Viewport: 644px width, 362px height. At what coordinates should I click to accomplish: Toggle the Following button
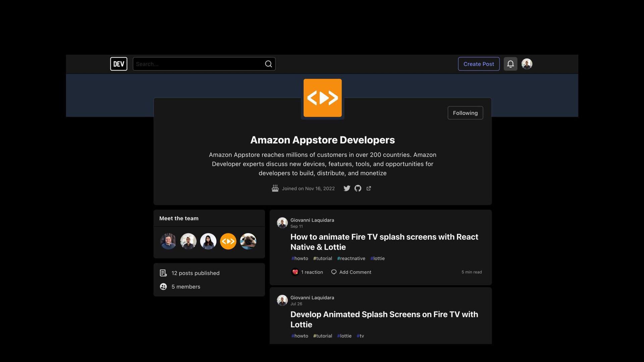(x=465, y=113)
